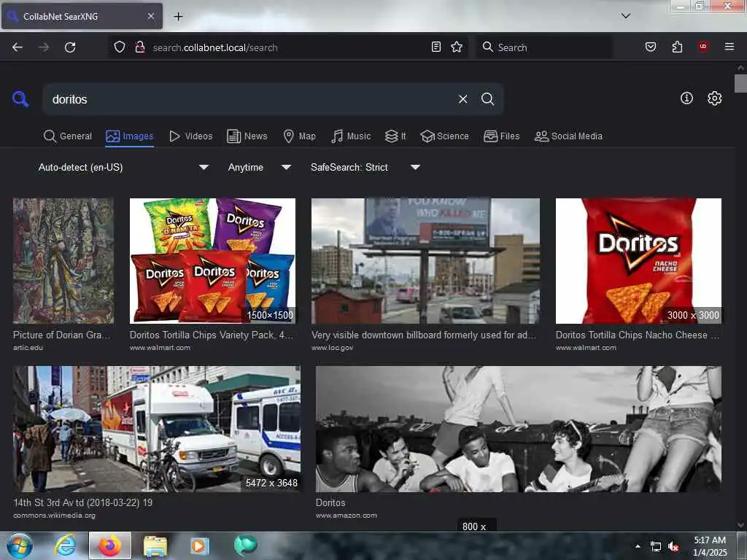747x560 pixels.
Task: Click Firefox taskbar icon
Action: click(109, 545)
